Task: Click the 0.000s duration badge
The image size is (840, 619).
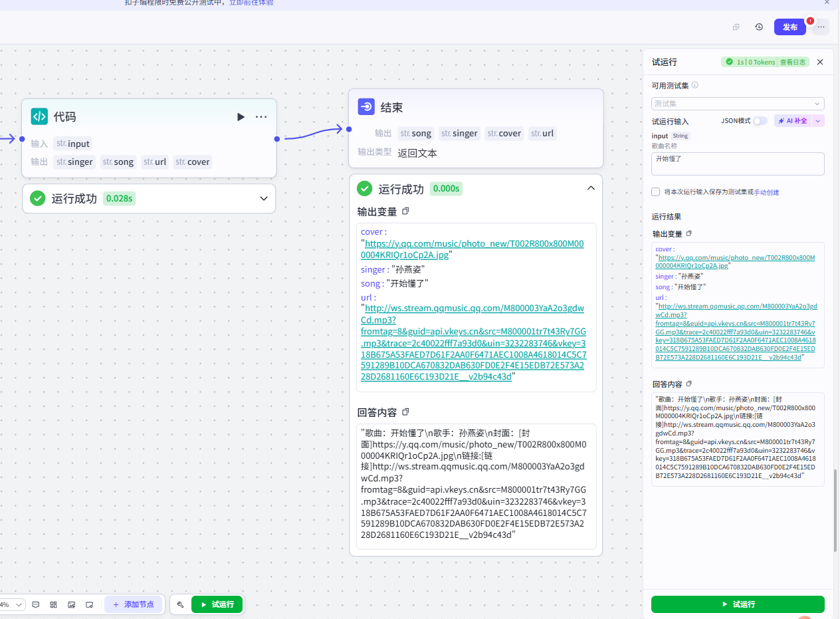Action: click(x=446, y=188)
